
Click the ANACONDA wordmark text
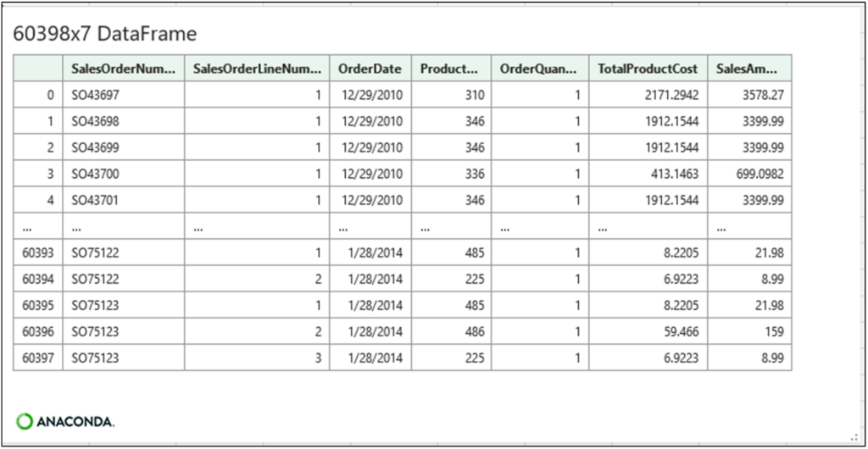[x=75, y=423]
